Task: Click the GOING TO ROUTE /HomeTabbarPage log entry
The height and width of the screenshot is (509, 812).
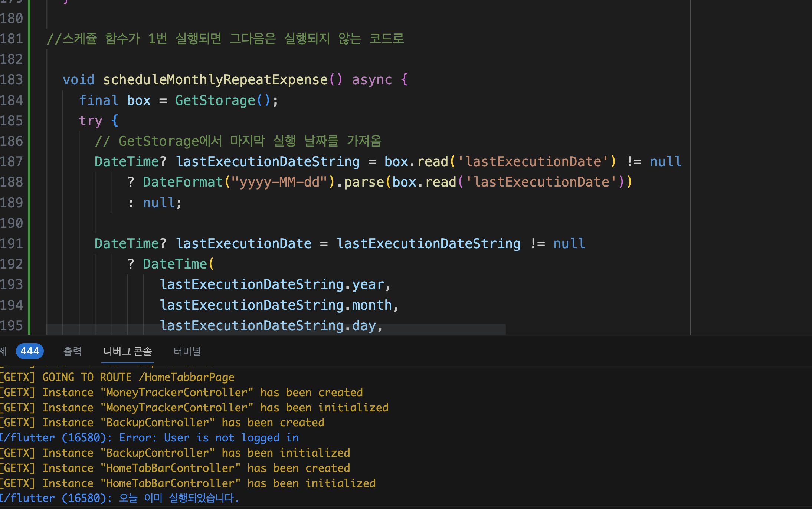Action: point(118,377)
